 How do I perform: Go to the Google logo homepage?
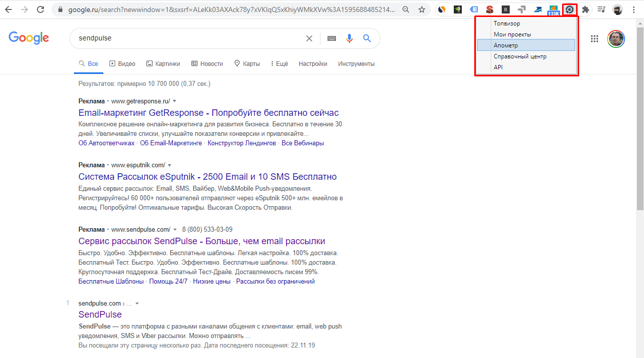[29, 38]
